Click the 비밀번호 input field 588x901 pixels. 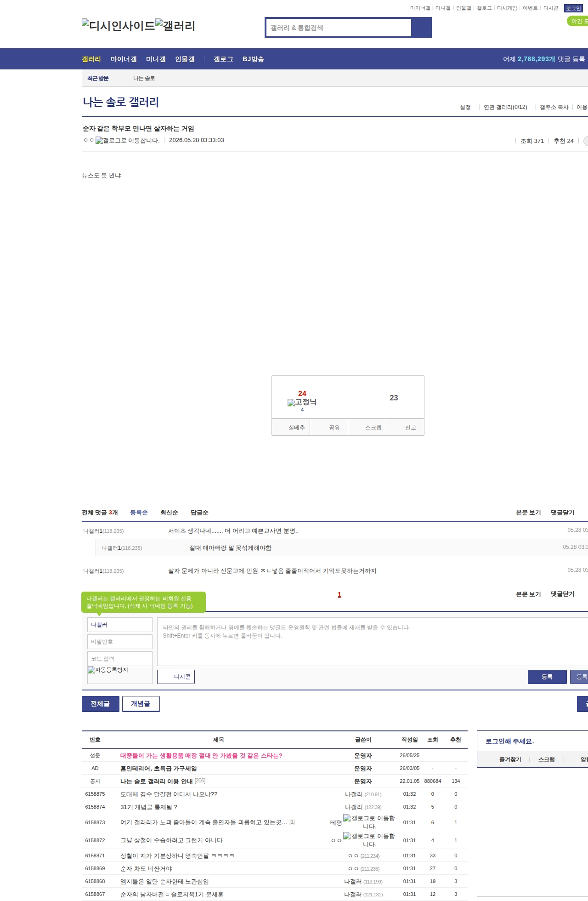click(119, 642)
